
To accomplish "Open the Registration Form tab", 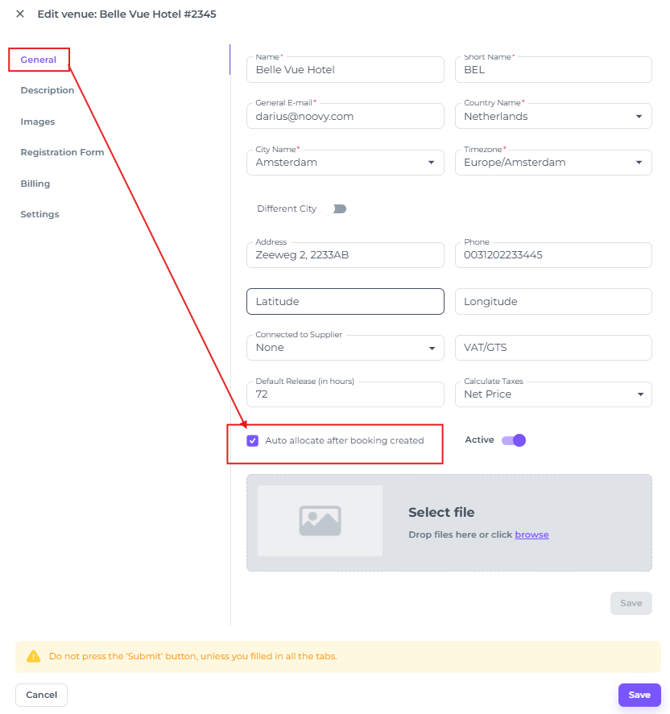I will click(62, 153).
